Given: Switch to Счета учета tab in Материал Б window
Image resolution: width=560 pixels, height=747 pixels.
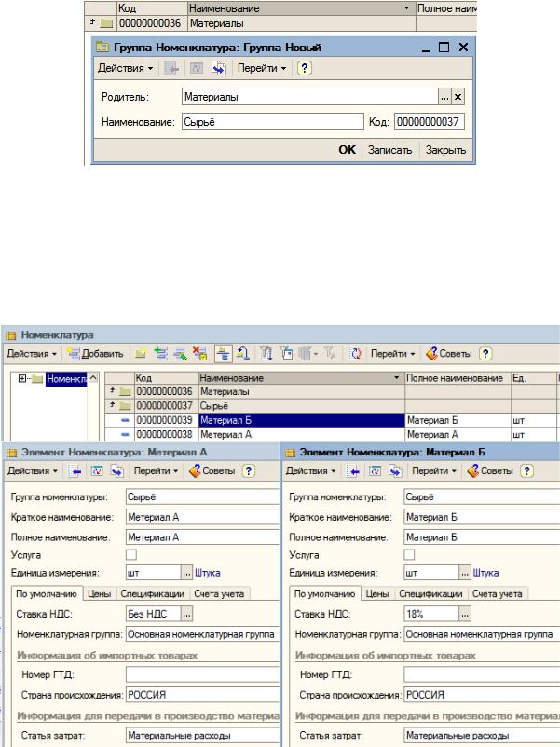Looking at the screenshot, I should click(x=497, y=593).
